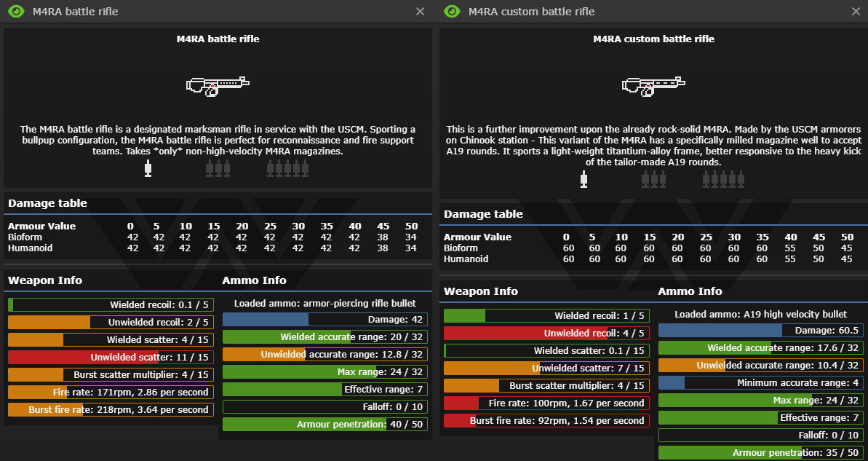Click the Damage bar showing 42
Viewport: 868px width, 461px height.
(324, 319)
